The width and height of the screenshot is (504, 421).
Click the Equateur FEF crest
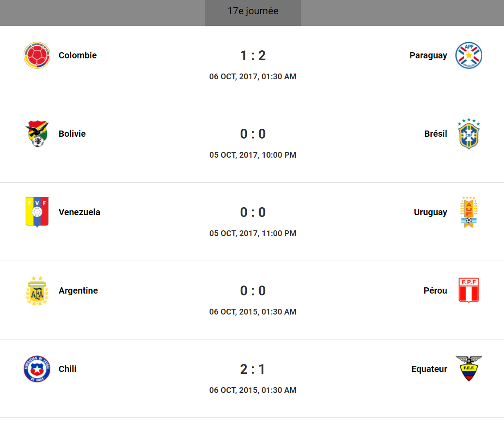(x=469, y=369)
